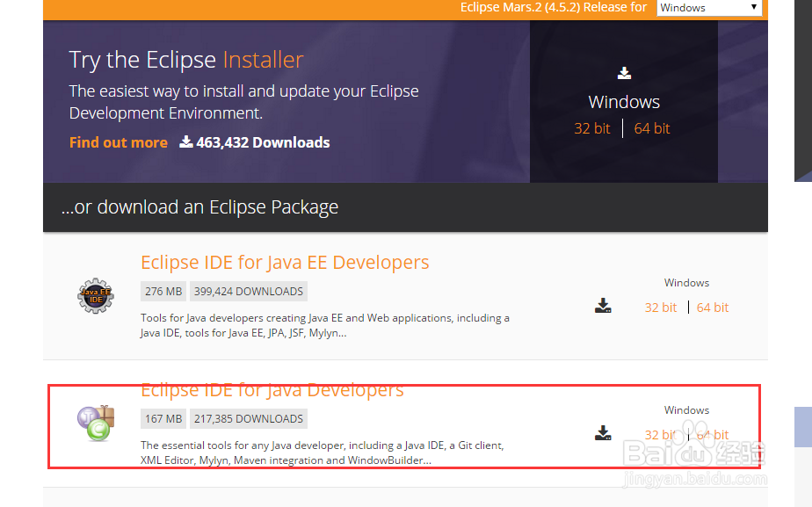Select 64 bit for Java EE Developers
Viewport: 812px width, 507px height.
tap(712, 307)
